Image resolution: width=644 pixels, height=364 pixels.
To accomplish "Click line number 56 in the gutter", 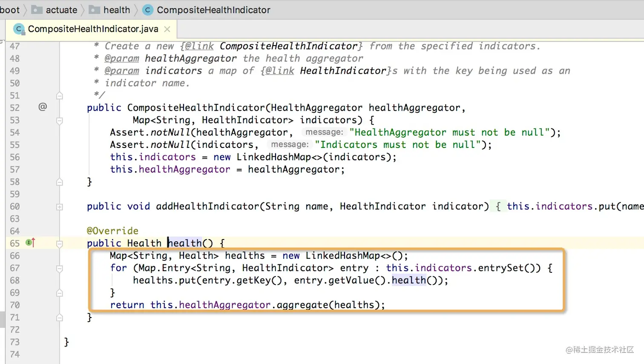I will [14, 157].
